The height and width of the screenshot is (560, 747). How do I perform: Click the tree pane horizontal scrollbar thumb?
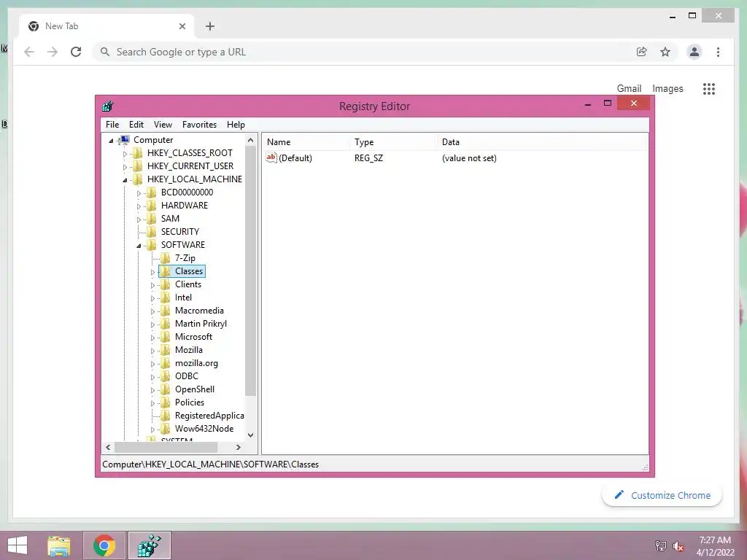point(166,448)
